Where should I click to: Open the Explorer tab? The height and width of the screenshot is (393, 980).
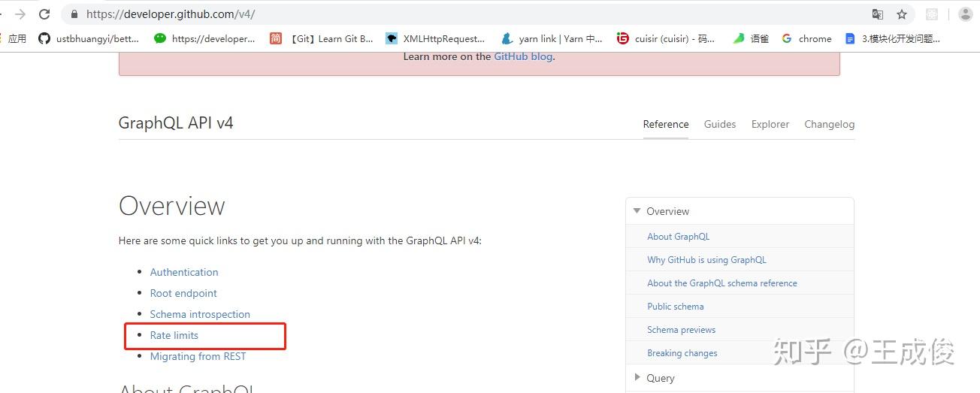click(770, 124)
